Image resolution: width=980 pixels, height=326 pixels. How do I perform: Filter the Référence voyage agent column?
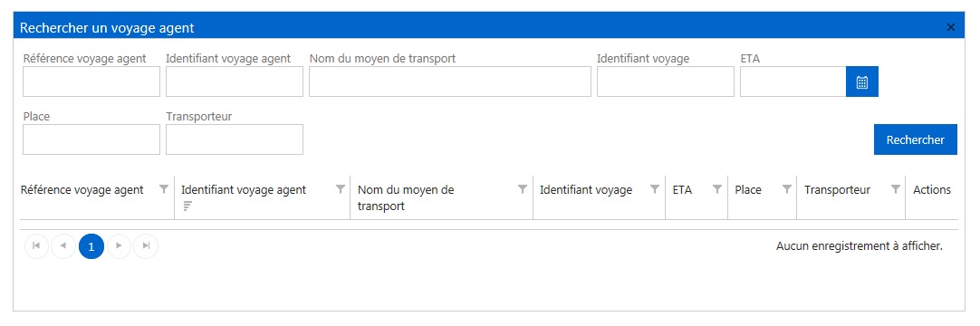coord(164,189)
